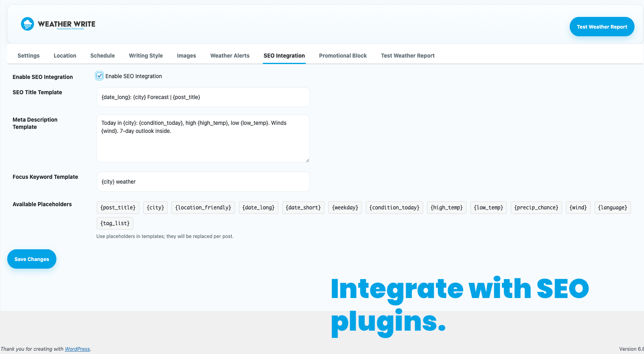Click the {post_title} placeholder chip
Viewport: 644px width, 354px height.
point(118,207)
